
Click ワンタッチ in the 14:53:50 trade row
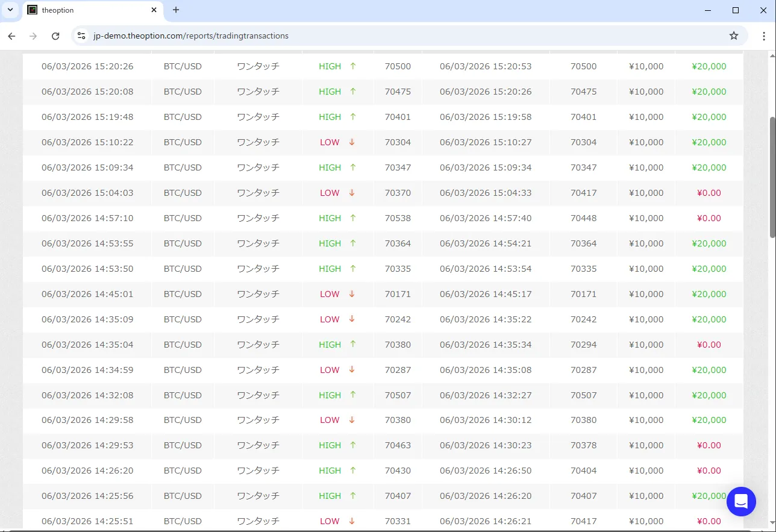pos(258,269)
